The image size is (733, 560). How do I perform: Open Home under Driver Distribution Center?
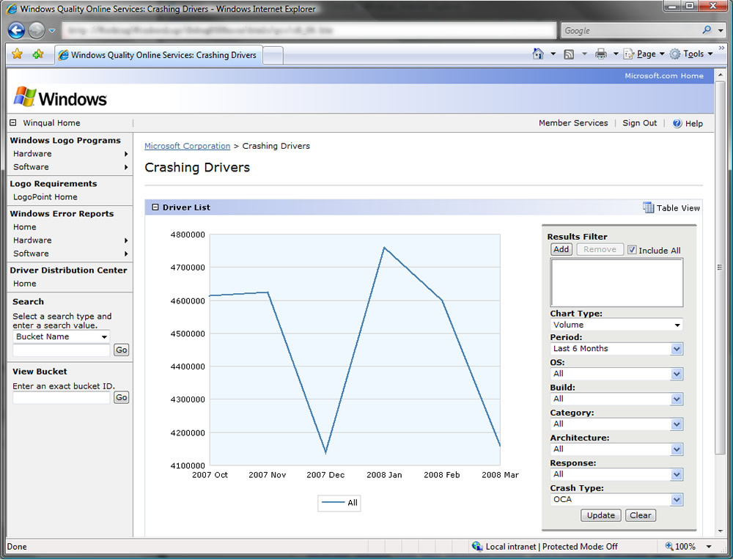(x=25, y=283)
